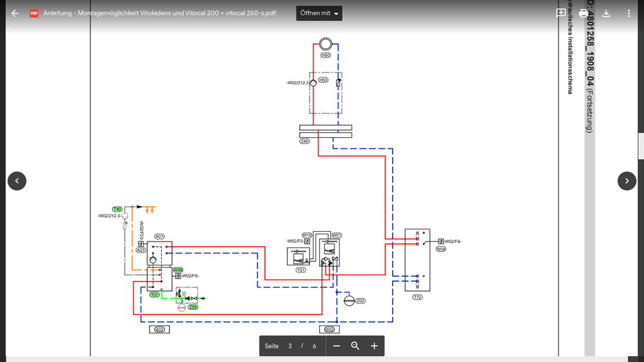Click the Y21 label in diagram
Image resolution: width=644 pixels, height=362 pixels.
(x=300, y=270)
